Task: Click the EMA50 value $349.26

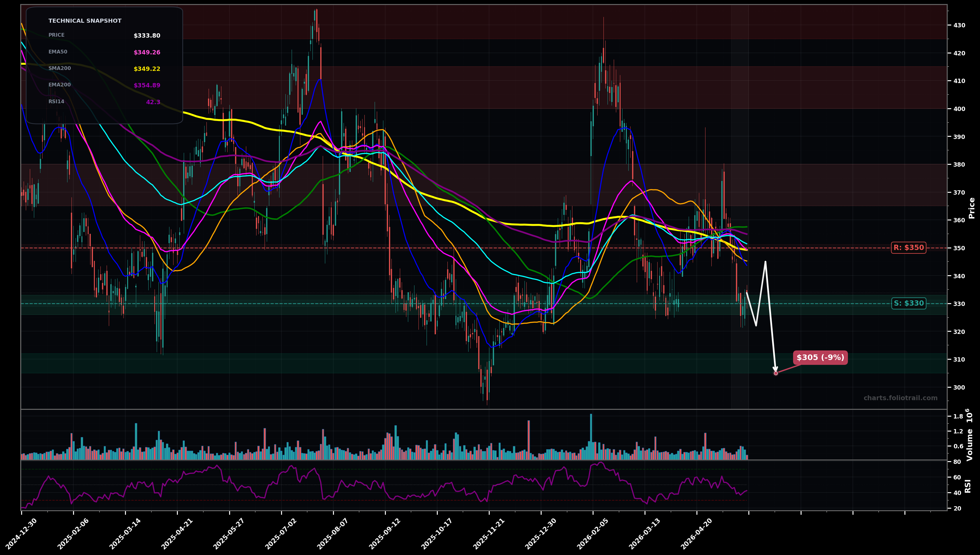Action: (x=147, y=53)
